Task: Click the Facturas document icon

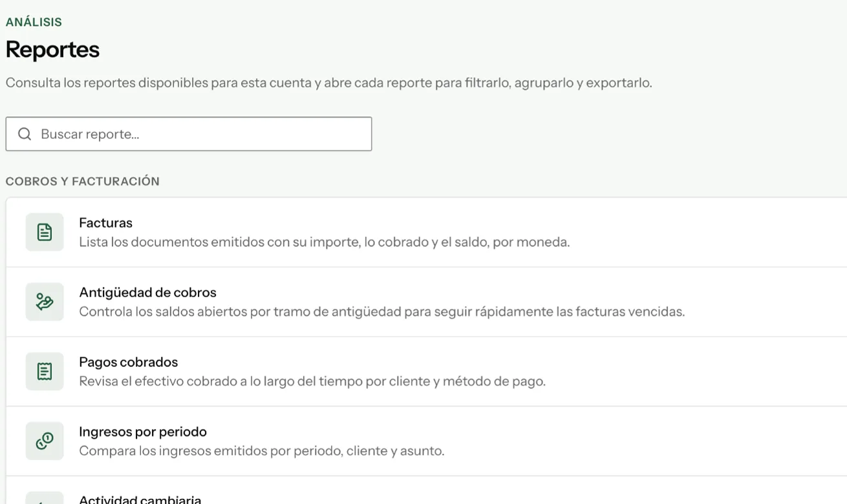Action: [x=45, y=232]
